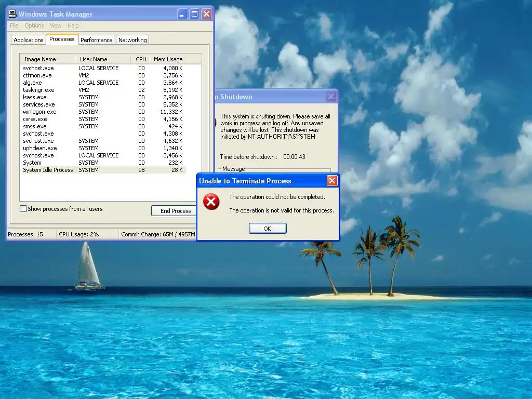Select the alg.exe process row
Image resolution: width=532 pixels, height=399 pixels.
tap(103, 83)
